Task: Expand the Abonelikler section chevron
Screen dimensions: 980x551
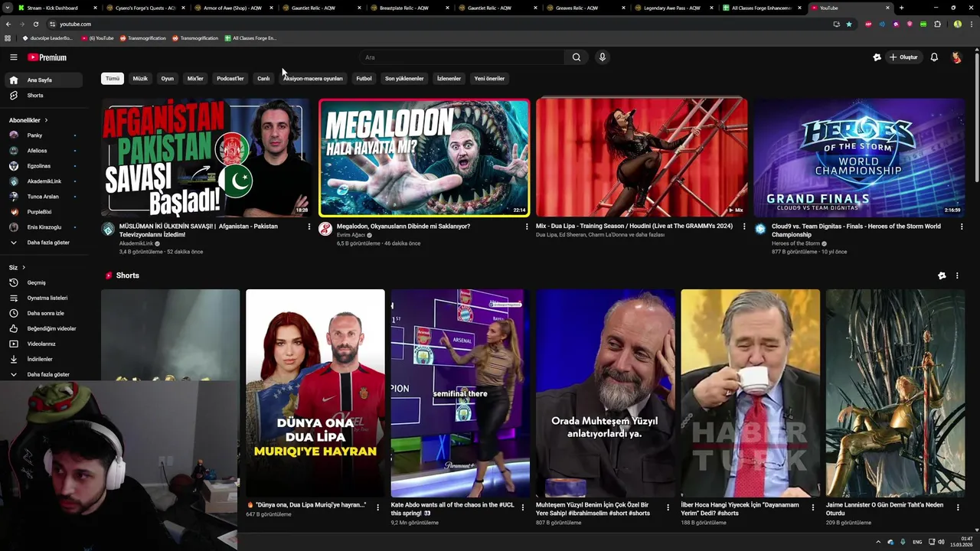Action: (x=46, y=120)
